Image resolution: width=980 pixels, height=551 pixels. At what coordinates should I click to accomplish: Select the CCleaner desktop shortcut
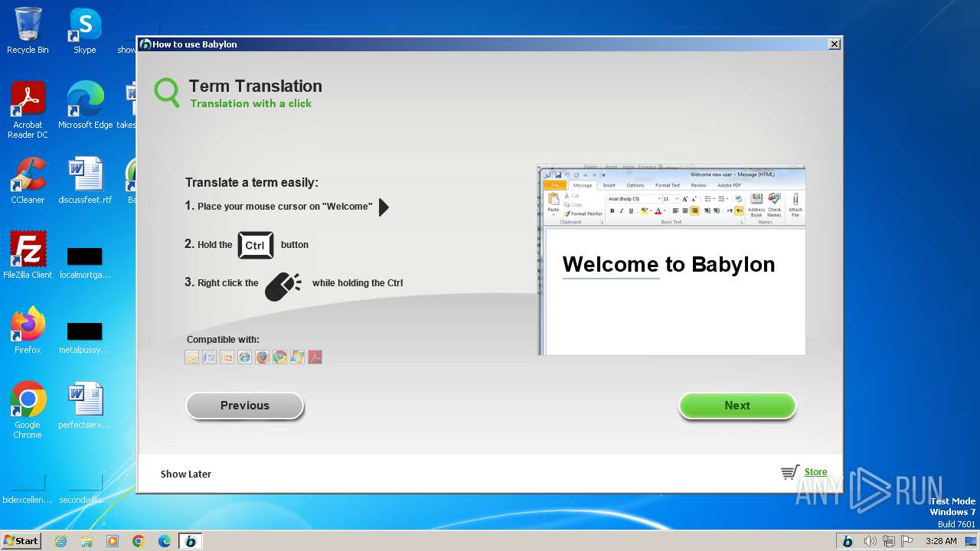coord(28,181)
